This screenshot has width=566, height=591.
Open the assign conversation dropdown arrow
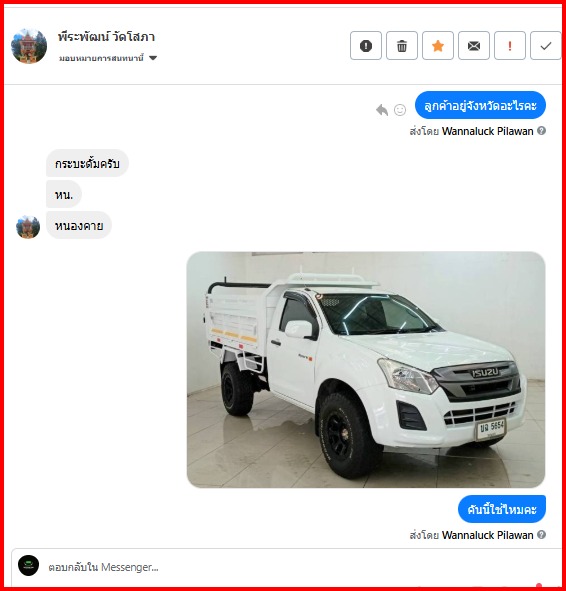153,58
